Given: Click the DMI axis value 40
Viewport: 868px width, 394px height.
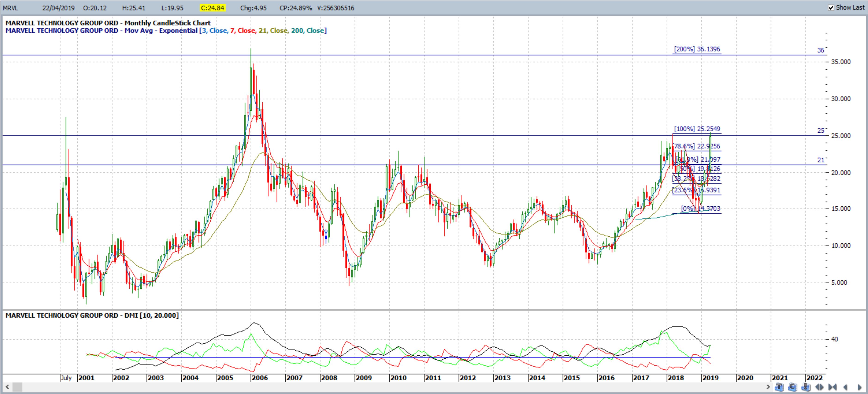Looking at the screenshot, I should click(834, 339).
